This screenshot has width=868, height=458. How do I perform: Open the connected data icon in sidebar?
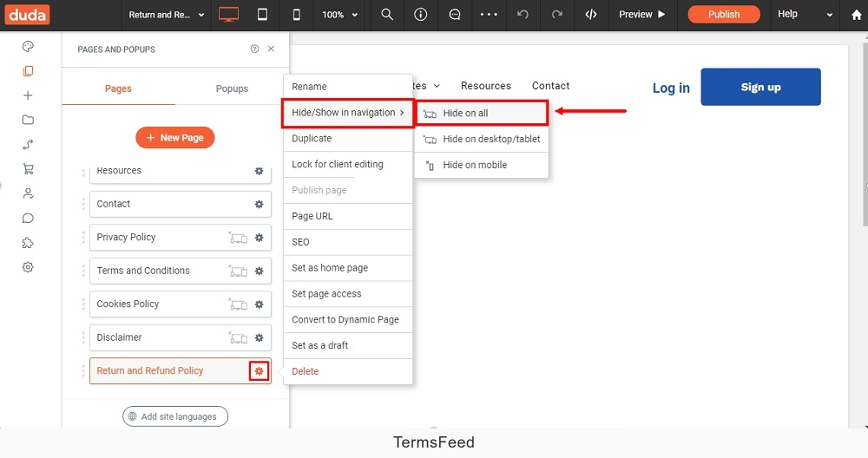tap(28, 144)
